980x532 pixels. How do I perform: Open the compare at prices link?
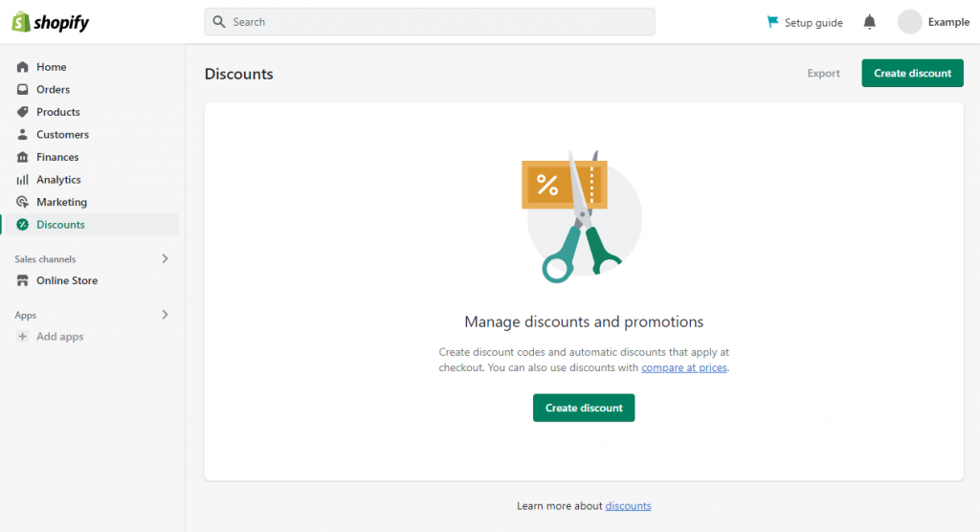[x=684, y=367]
